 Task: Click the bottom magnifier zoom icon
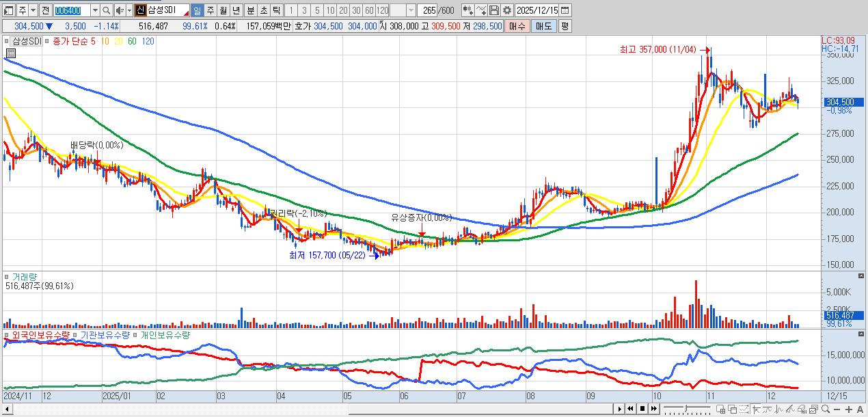pos(826,409)
